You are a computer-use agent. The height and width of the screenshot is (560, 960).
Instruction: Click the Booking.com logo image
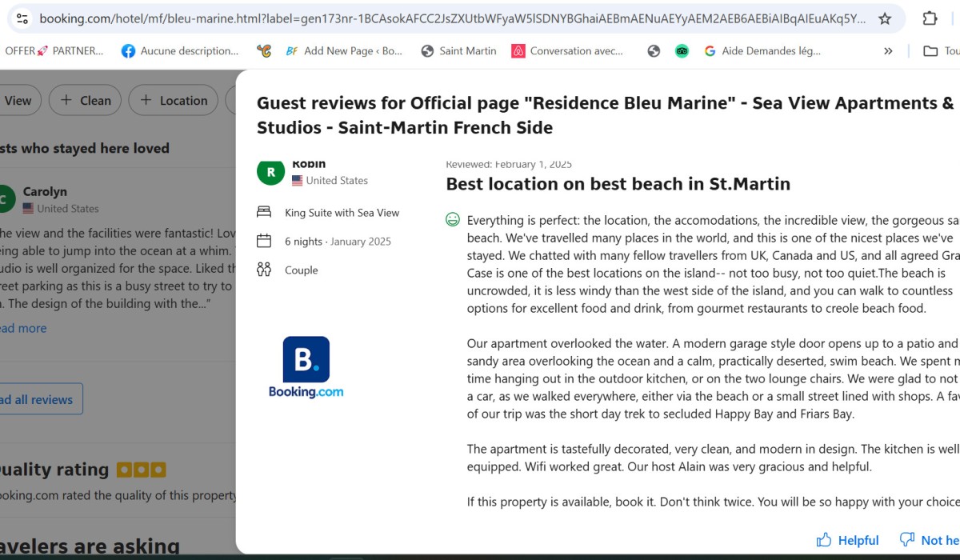coord(306,367)
